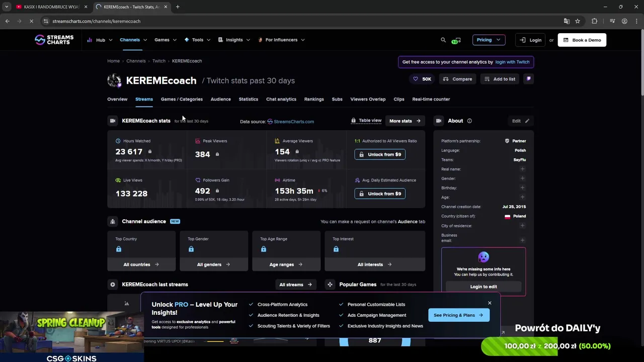Image resolution: width=644 pixels, height=362 pixels.
Task: Click the info icon next to About
Action: [469, 121]
